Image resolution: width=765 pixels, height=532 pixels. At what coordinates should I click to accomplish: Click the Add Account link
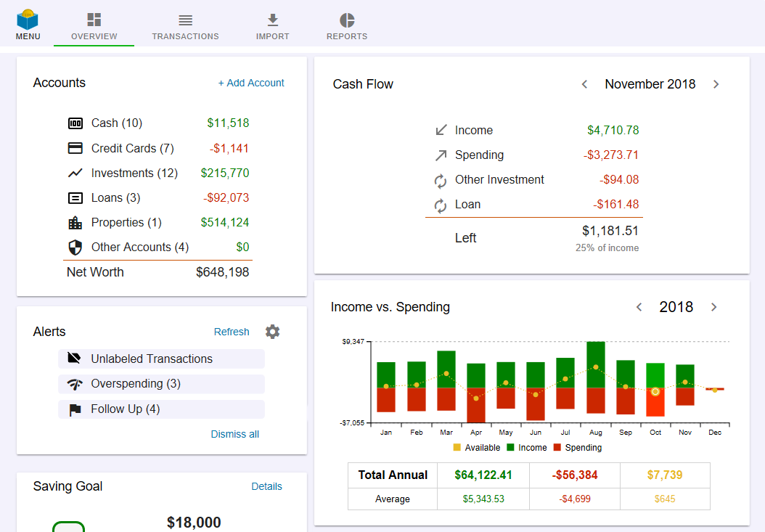pyautogui.click(x=251, y=83)
